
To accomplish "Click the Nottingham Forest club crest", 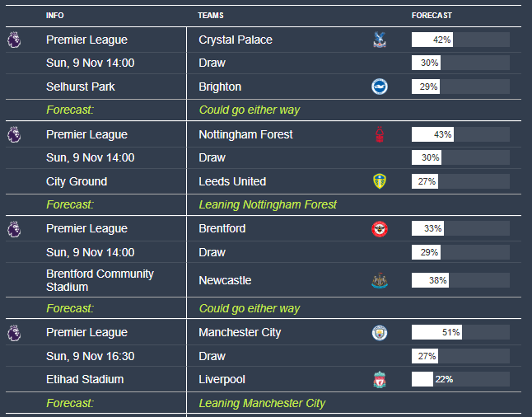I will pos(379,134).
